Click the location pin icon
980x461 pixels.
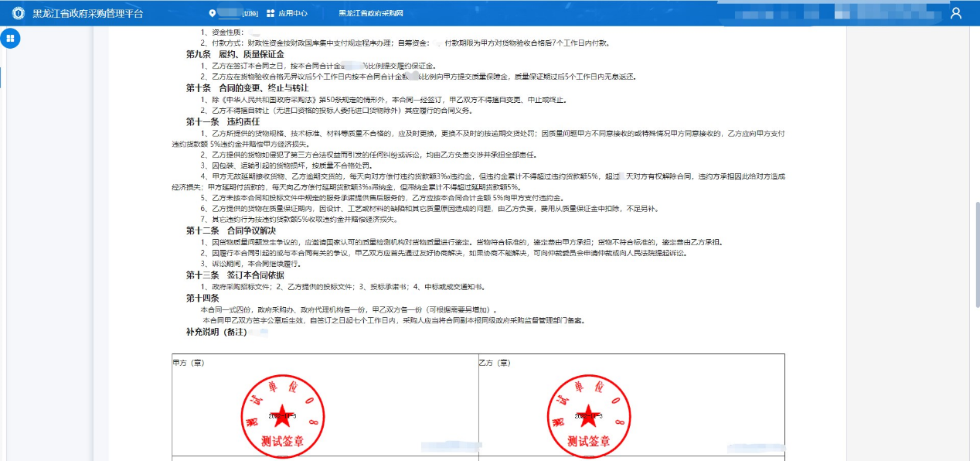click(x=213, y=13)
